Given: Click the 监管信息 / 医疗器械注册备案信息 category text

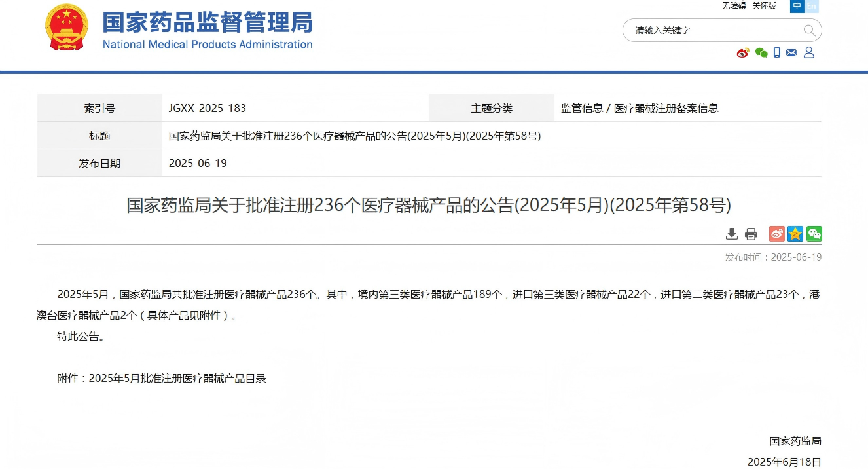Looking at the screenshot, I should pyautogui.click(x=640, y=108).
